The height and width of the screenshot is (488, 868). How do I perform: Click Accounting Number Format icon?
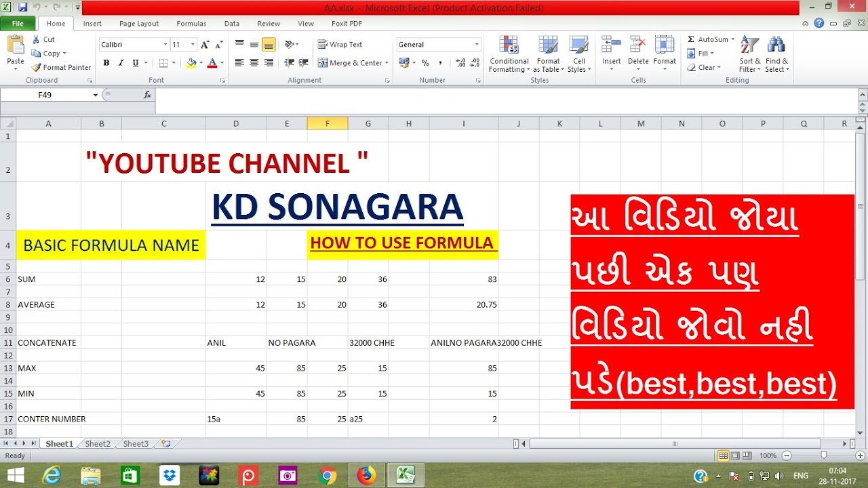tap(404, 63)
